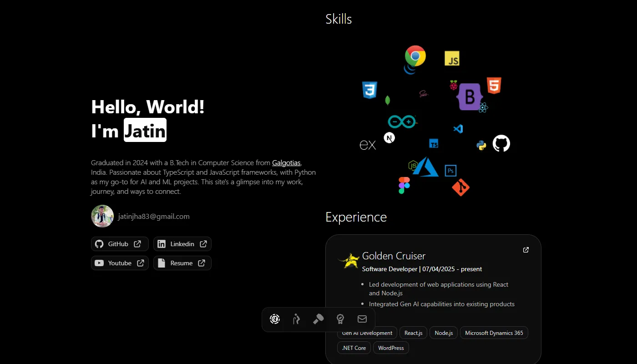
Task: Click the Next.js N circle icon
Action: (x=389, y=137)
